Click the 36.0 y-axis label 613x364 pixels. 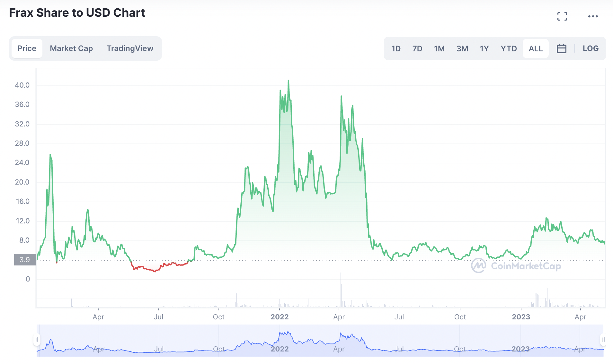[22, 104]
